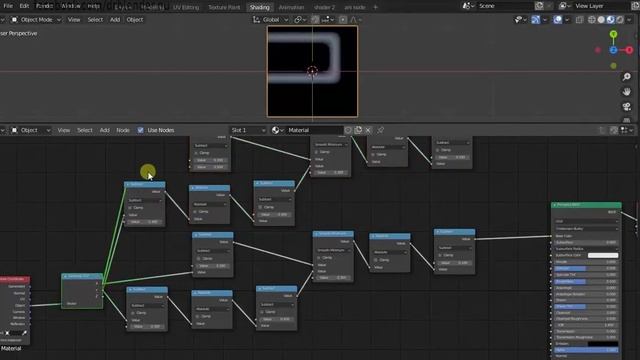Click the Roughness slider in Principled BSDF

click(586, 281)
